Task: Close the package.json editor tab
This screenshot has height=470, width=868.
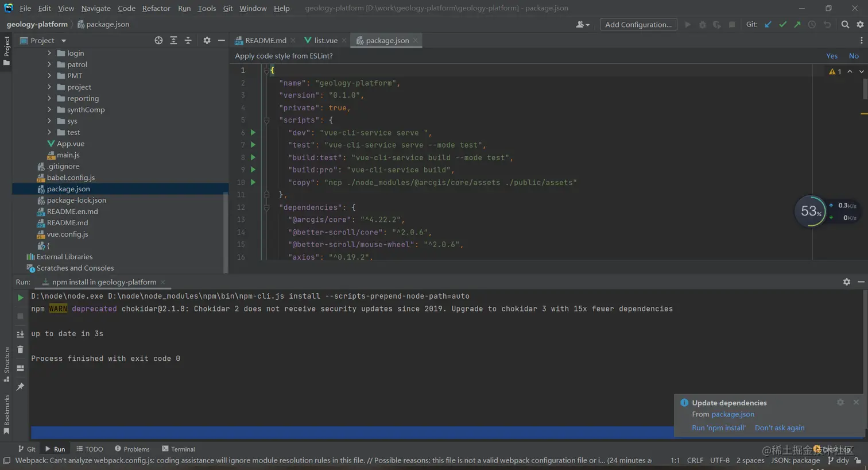Action: pyautogui.click(x=415, y=40)
